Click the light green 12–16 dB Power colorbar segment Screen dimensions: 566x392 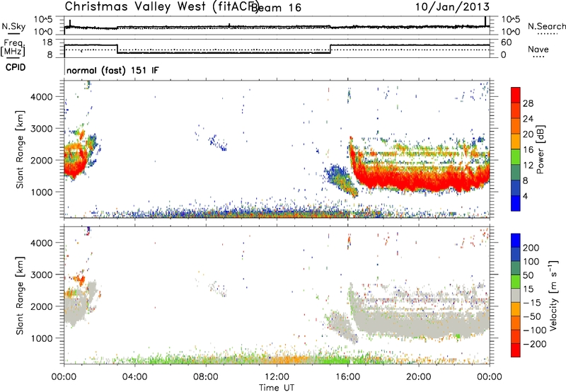[x=516, y=157]
